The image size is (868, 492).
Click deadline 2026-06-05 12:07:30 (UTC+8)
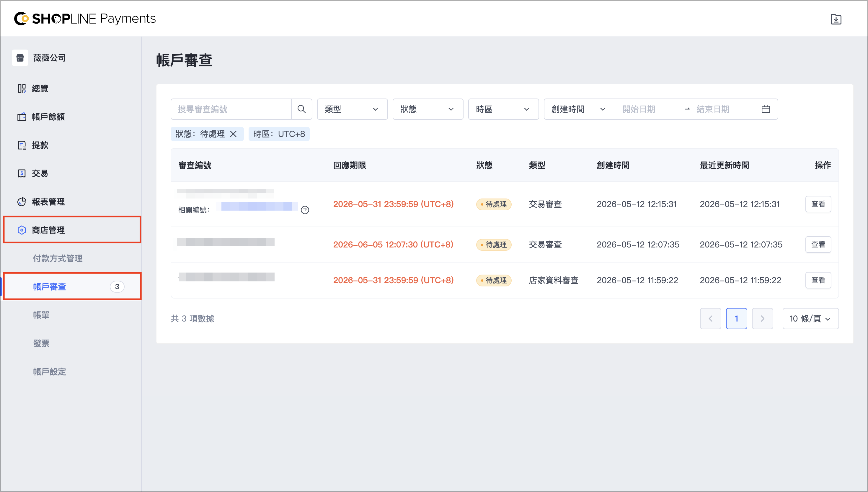393,244
